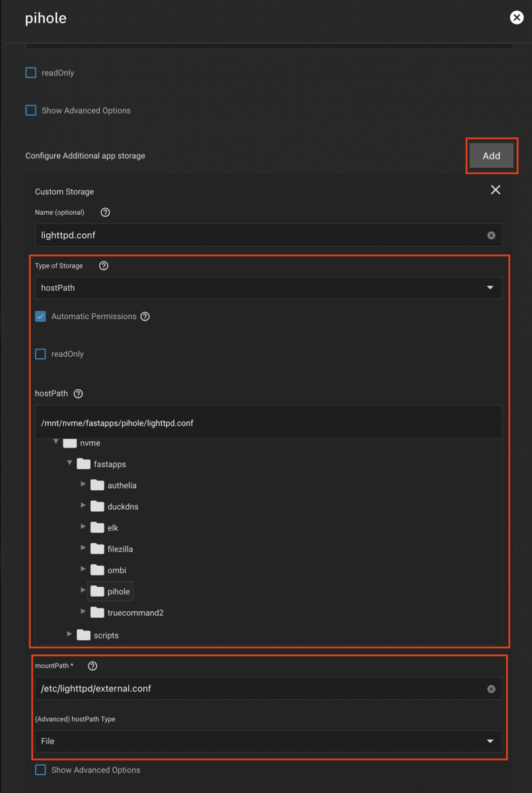
Task: Clear the lighttpd.conf name field
Action: [491, 235]
